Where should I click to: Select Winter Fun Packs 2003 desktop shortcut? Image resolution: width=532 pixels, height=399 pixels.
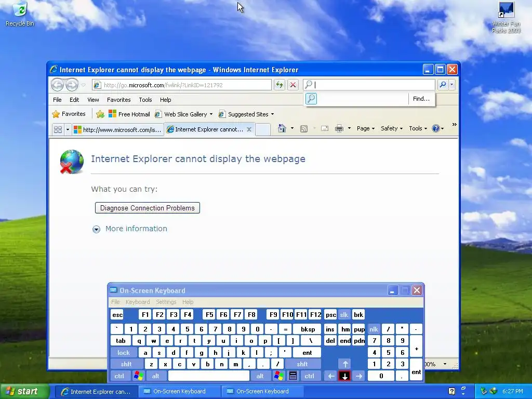[x=506, y=17]
